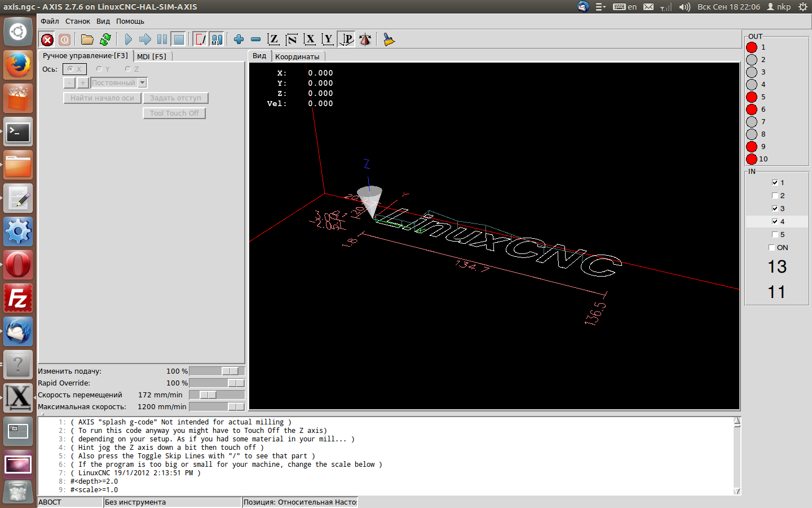Select the Вид preview tab
The height and width of the screenshot is (508, 812).
[259, 56]
